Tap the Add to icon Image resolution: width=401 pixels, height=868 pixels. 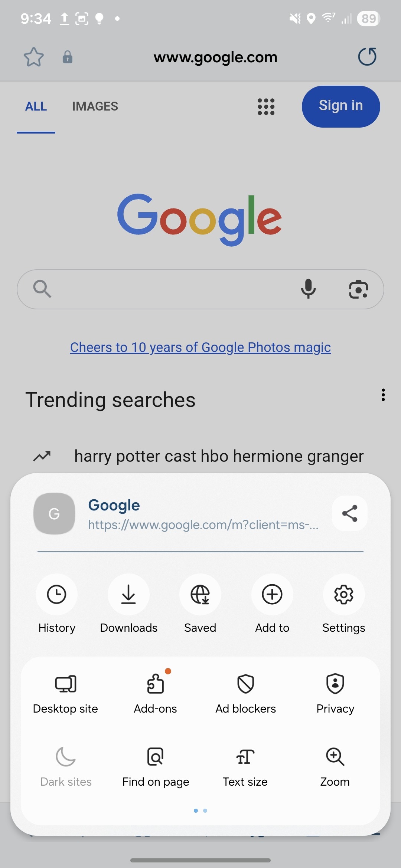click(x=272, y=595)
